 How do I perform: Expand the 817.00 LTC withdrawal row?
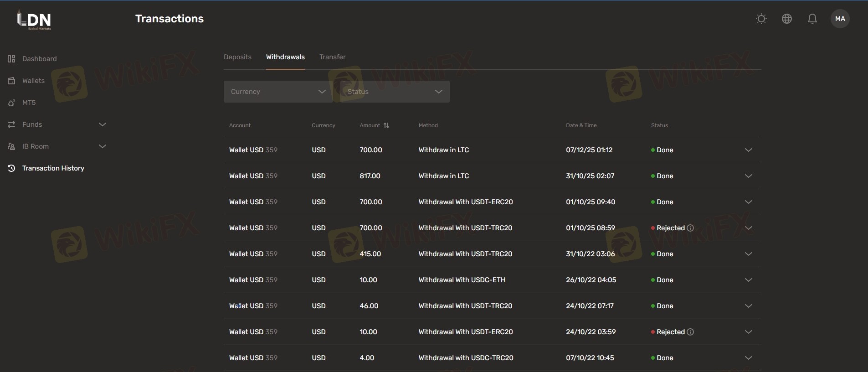click(x=748, y=176)
